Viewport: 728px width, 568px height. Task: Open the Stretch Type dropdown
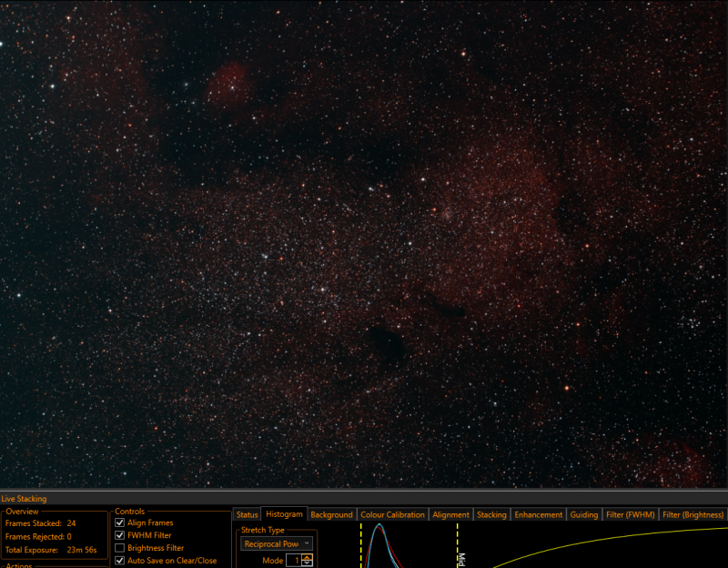coord(277,543)
